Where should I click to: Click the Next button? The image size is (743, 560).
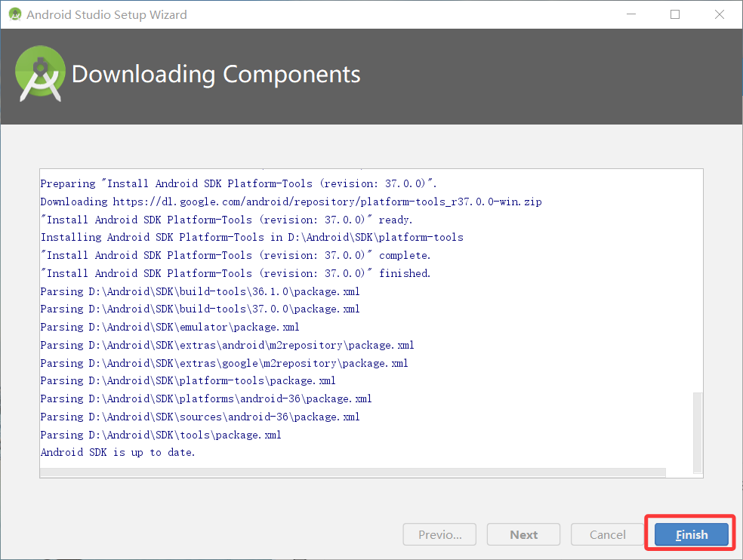(523, 534)
